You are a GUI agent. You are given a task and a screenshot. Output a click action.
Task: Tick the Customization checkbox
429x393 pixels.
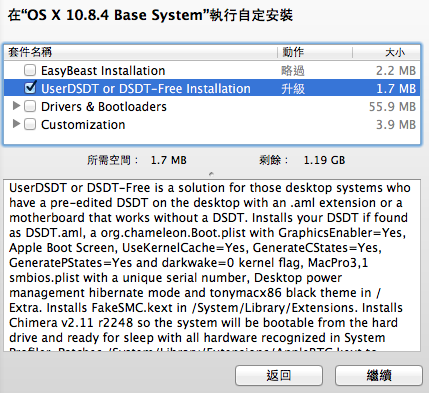point(30,124)
